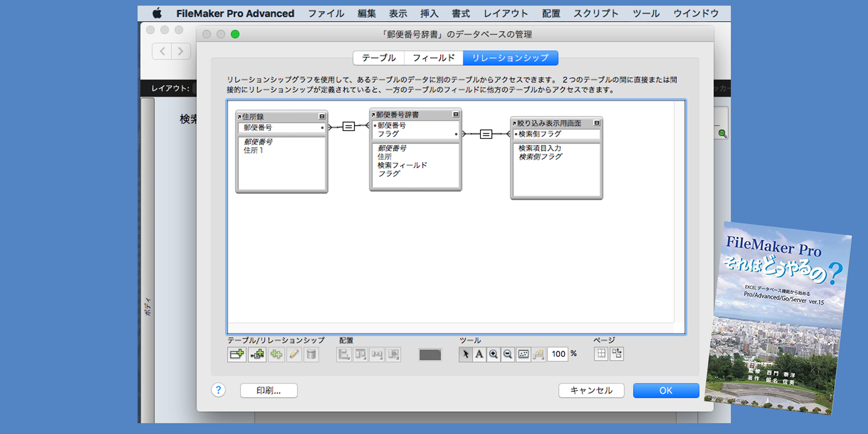868x434 pixels.
Task: Click the zoom percentage field showing 100
Action: 558,354
